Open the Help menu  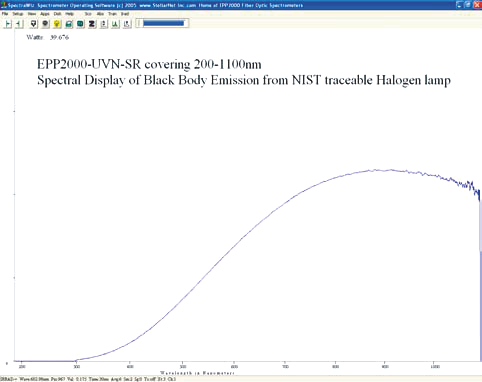(x=69, y=14)
